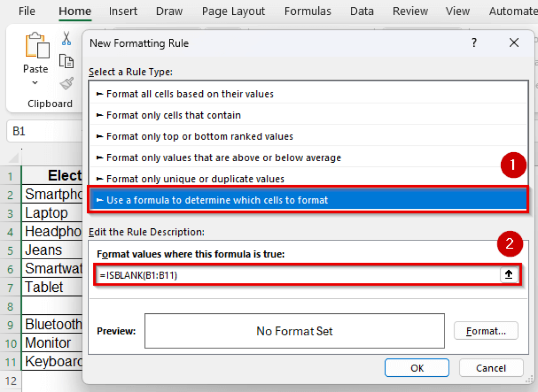538x392 pixels.
Task: Click OK to apply the formatting rule
Action: (417, 368)
